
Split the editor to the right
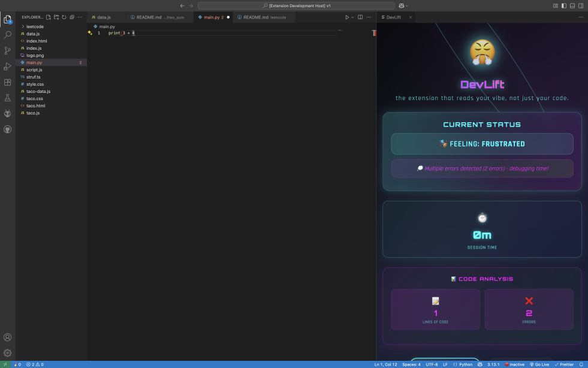[x=360, y=17]
